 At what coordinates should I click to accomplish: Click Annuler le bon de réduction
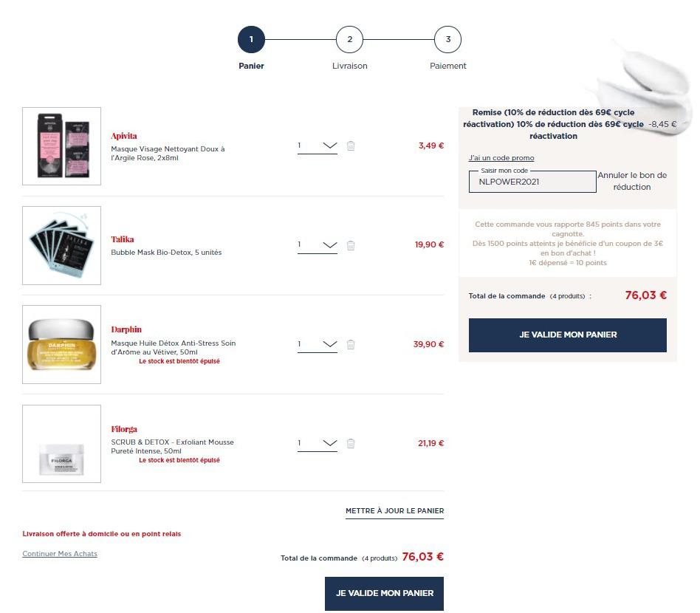point(632,181)
